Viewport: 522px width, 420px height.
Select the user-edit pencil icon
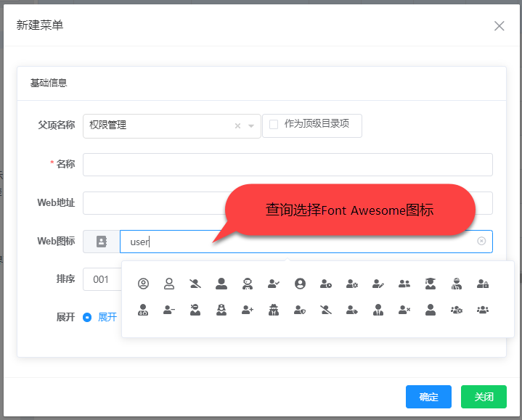pos(378,284)
